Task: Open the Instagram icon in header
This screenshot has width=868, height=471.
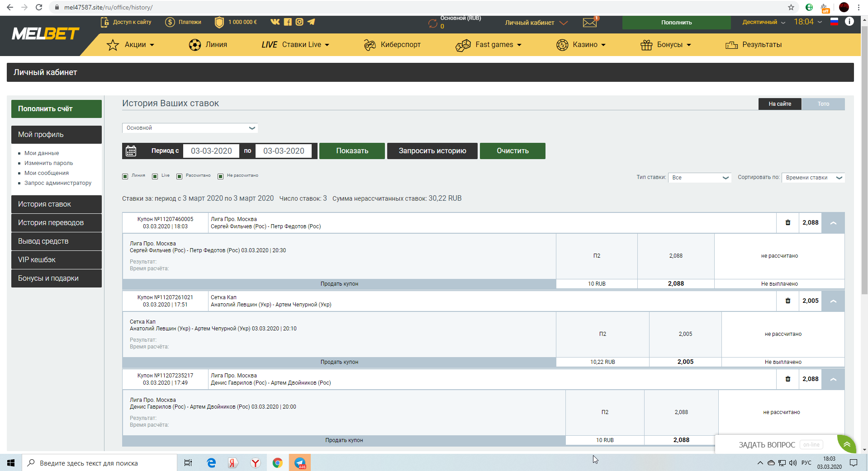Action: point(299,22)
